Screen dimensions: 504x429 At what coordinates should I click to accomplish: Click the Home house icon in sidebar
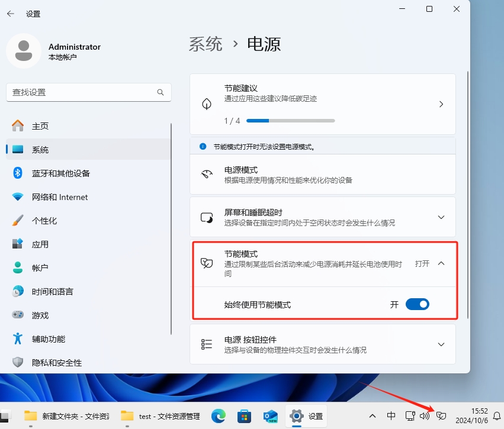pyautogui.click(x=18, y=125)
